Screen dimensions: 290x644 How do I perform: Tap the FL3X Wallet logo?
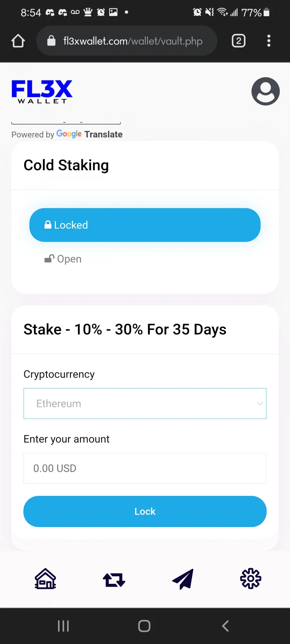click(x=42, y=91)
